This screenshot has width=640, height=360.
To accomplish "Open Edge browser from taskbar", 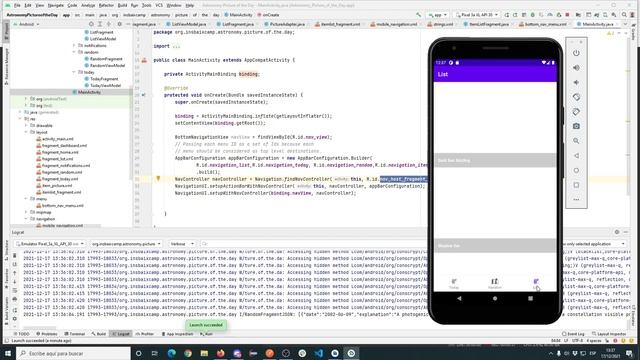I will coord(171,353).
